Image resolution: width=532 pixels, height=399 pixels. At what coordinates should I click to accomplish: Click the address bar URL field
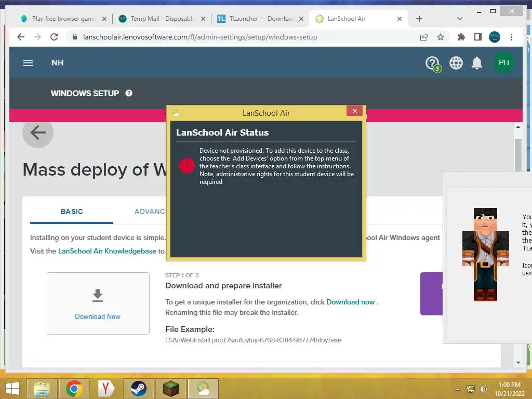200,37
